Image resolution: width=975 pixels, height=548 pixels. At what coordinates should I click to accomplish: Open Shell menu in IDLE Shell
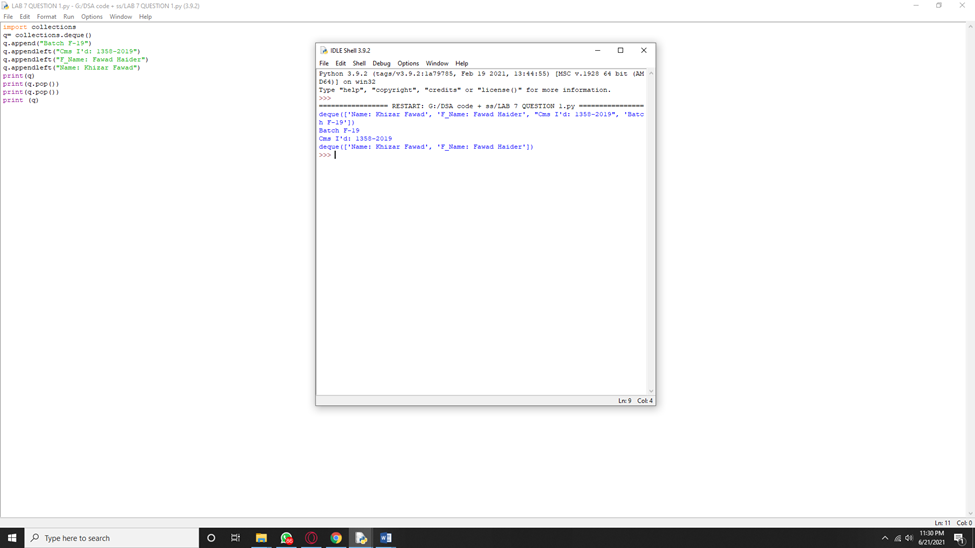point(359,63)
